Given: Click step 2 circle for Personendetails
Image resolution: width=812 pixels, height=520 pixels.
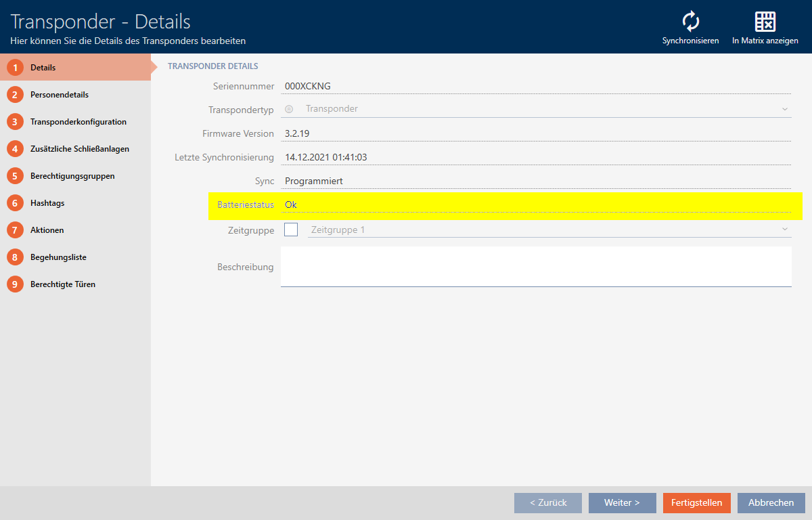Looking at the screenshot, I should pos(15,95).
